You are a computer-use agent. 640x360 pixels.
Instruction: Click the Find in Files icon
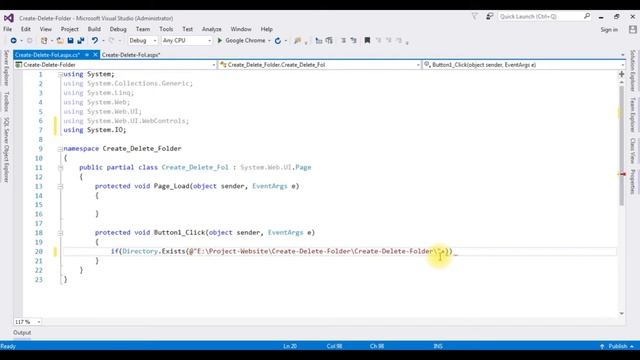(x=298, y=40)
